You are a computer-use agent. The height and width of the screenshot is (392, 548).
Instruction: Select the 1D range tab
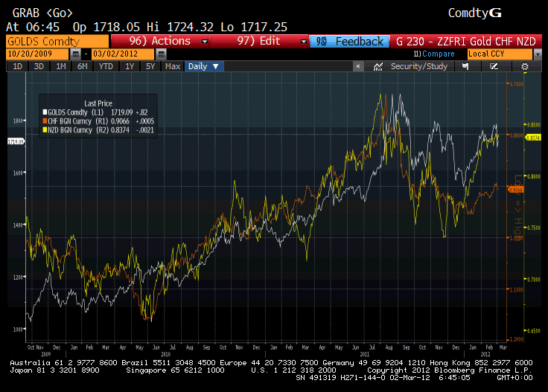(x=17, y=66)
